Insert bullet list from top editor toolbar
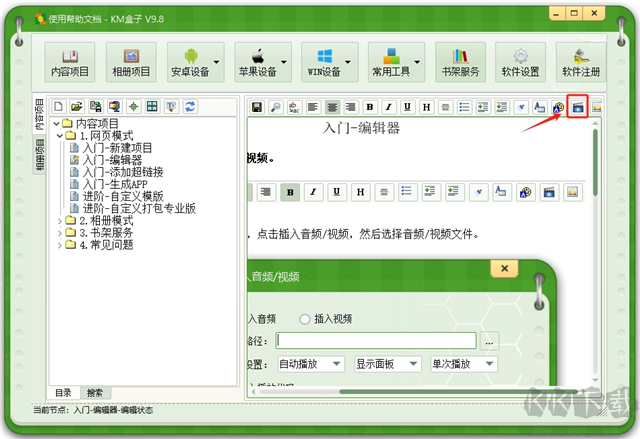The height and width of the screenshot is (439, 640). point(464,107)
